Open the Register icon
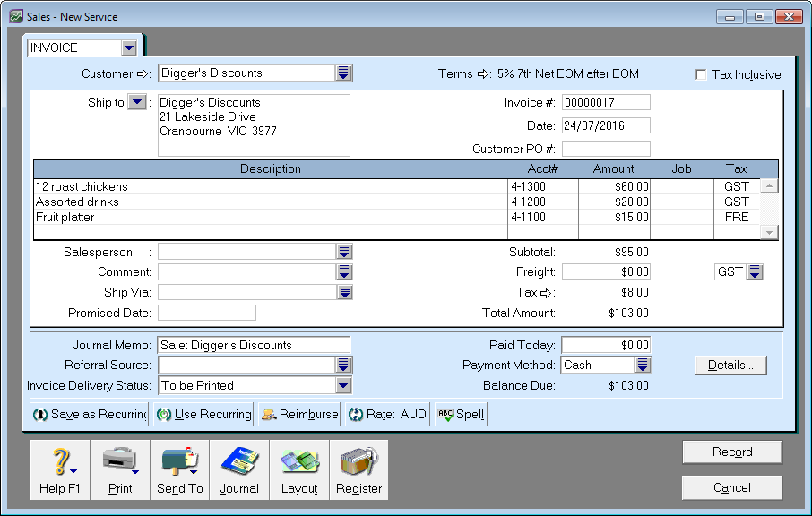The width and height of the screenshot is (812, 516). coord(358,461)
